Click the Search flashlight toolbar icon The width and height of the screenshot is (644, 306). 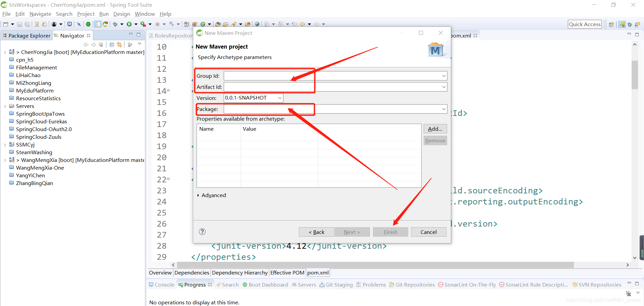click(x=234, y=24)
